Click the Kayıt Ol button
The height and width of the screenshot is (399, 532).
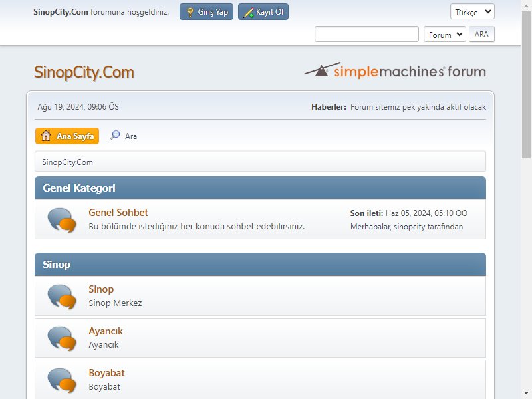click(x=263, y=12)
